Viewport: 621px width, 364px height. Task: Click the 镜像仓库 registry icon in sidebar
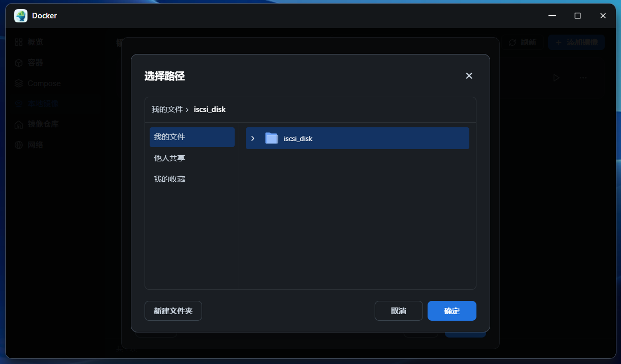click(x=19, y=124)
